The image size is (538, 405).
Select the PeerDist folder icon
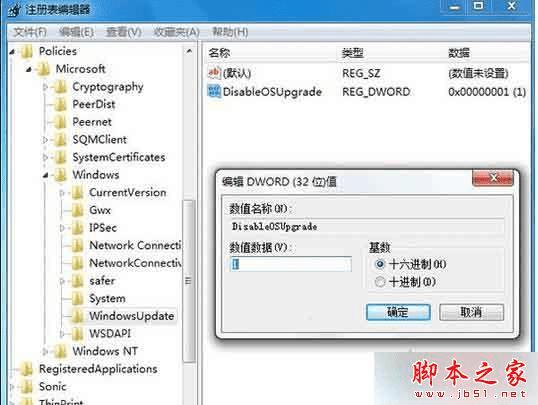61,104
